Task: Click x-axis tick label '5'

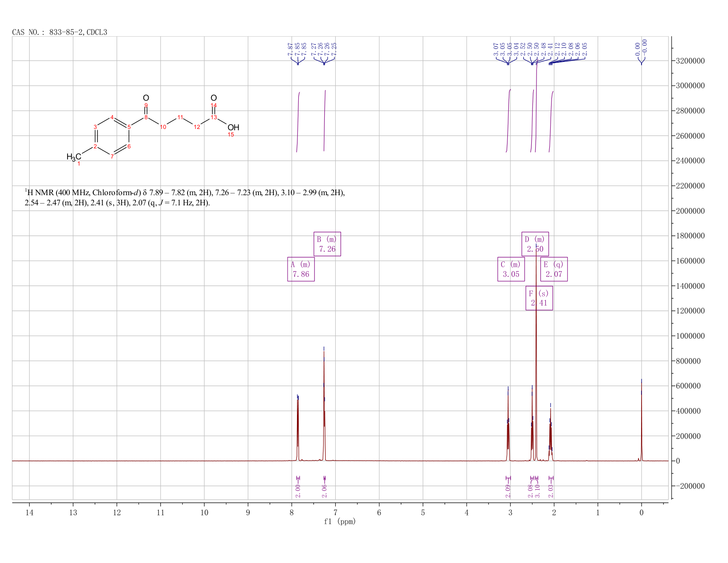Action: 423,512
